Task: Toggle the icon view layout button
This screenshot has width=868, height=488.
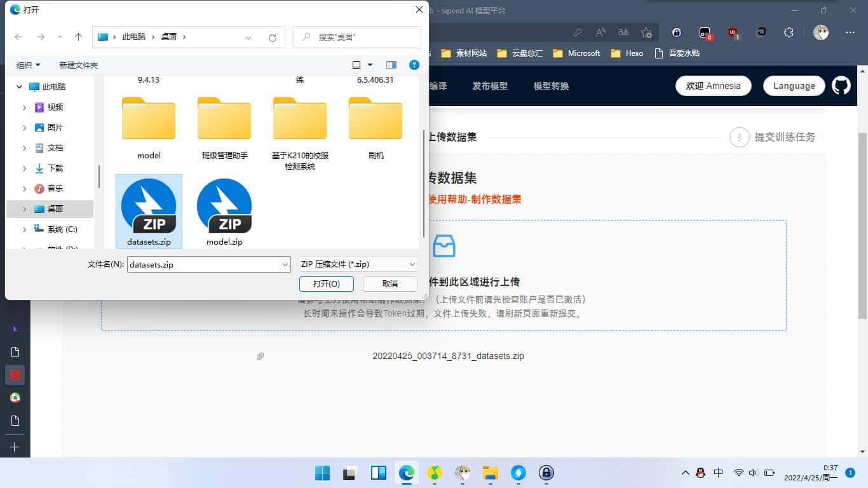Action: tap(357, 65)
